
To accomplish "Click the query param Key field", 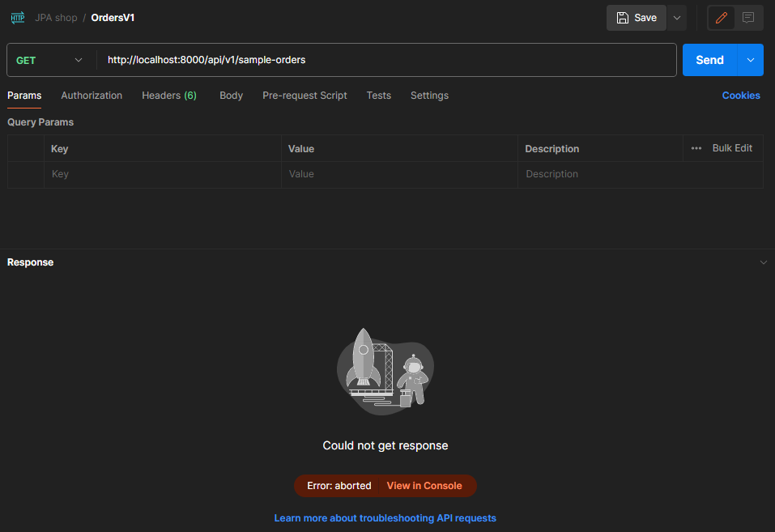I will pyautogui.click(x=163, y=175).
